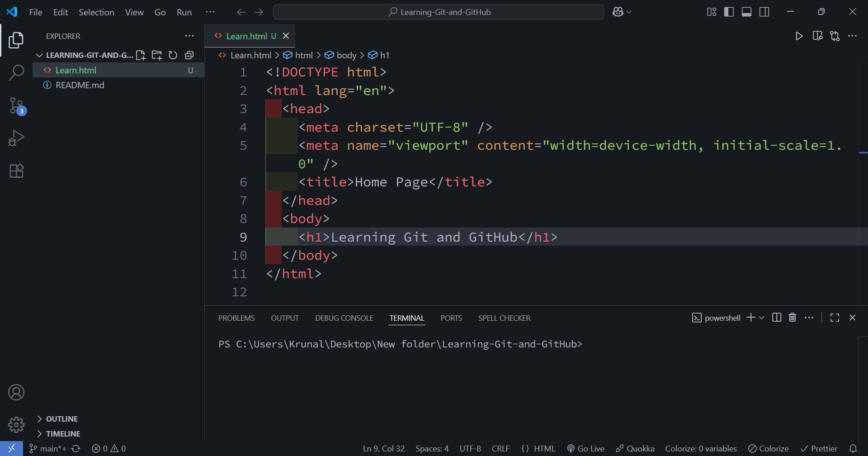Toggle bottom panel visibility
The height and width of the screenshot is (456, 868).
coord(747,12)
